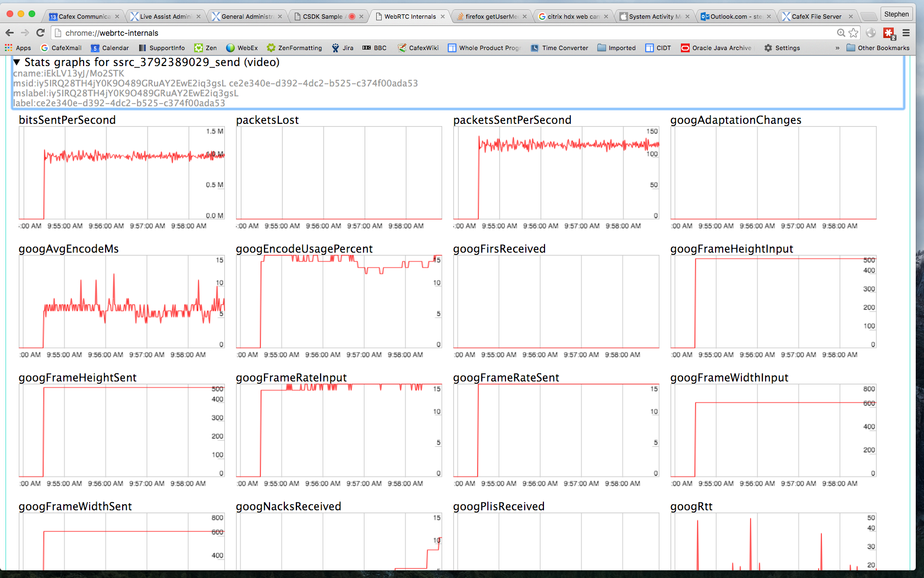Open the Time Converter bookmark

(559, 48)
